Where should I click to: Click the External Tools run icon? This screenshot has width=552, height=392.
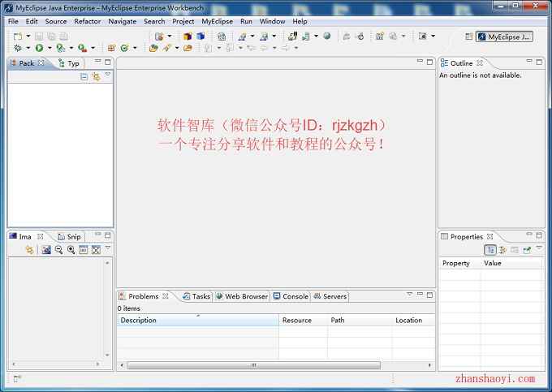pyautogui.click(x=82, y=48)
